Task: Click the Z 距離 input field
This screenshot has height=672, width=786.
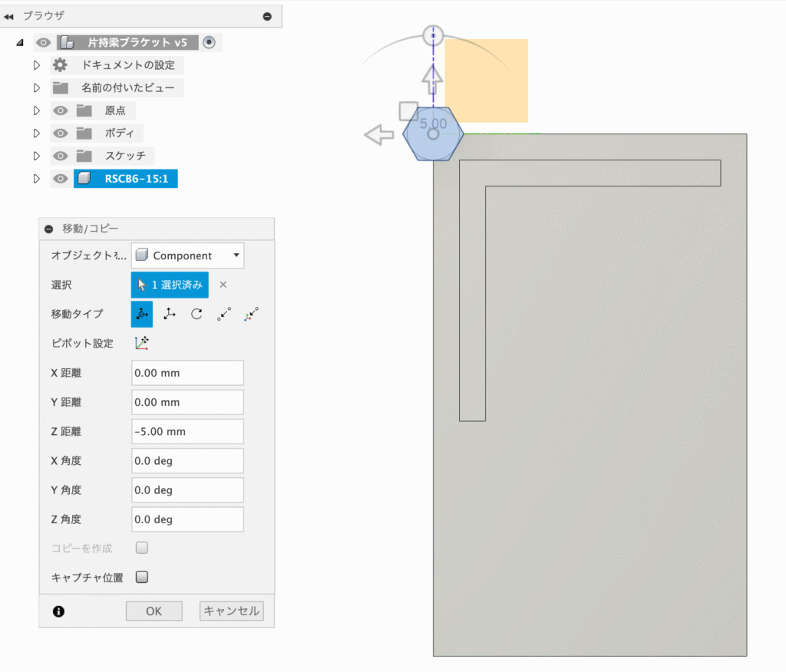Action: tap(187, 432)
